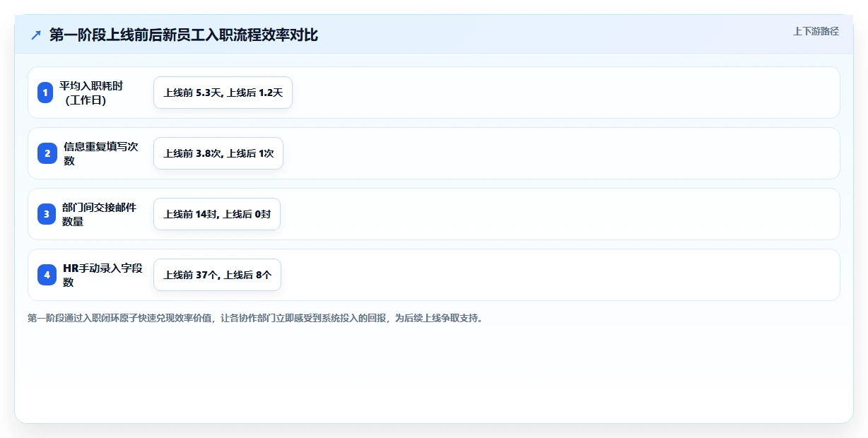Image resolution: width=868 pixels, height=438 pixels.
Task: Click the title 第一阶段上线前后新员工入职流程效率对比
Action: pos(184,35)
